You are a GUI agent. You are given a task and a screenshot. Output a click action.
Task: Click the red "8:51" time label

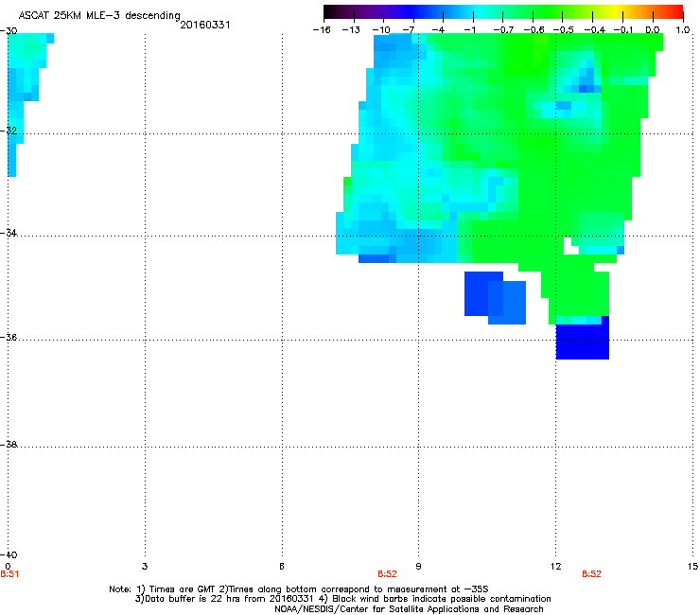coord(9,574)
